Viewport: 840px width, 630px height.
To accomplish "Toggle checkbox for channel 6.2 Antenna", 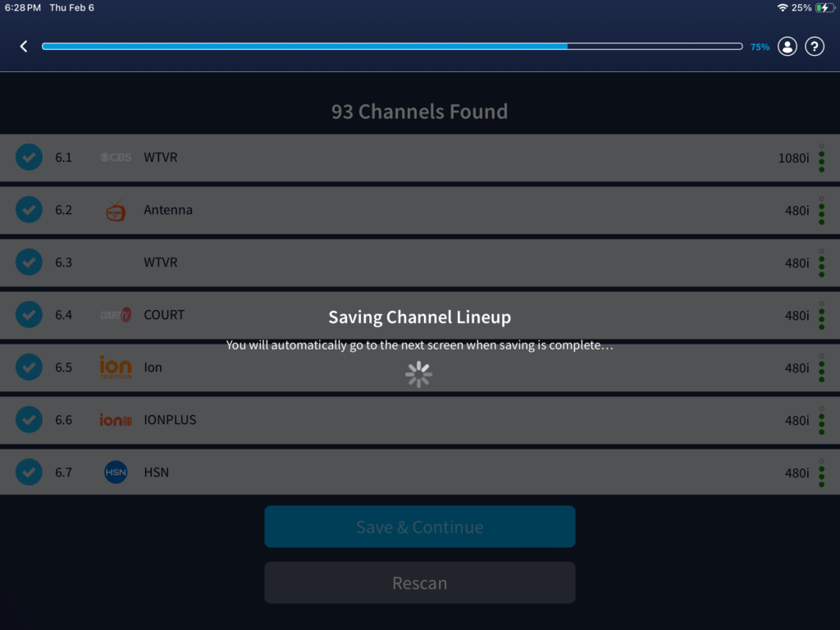I will 29,210.
